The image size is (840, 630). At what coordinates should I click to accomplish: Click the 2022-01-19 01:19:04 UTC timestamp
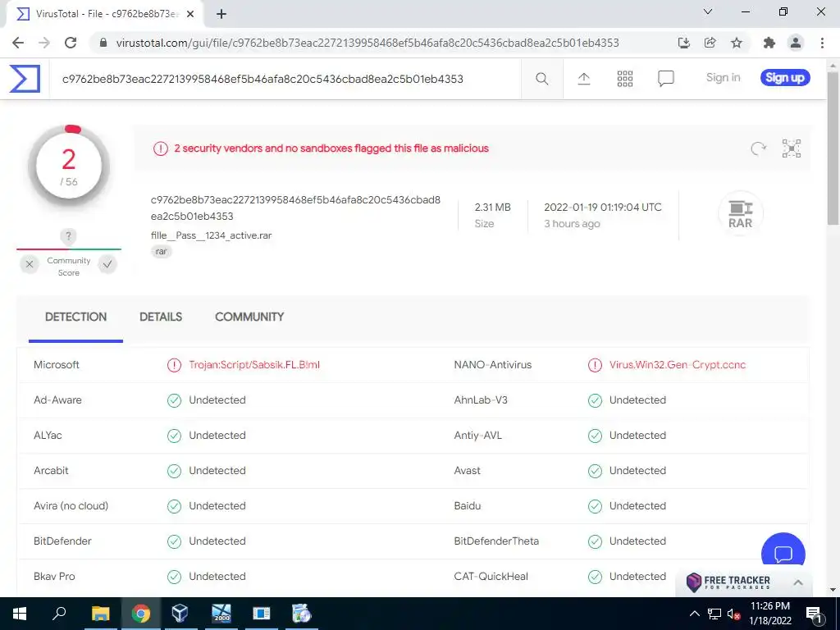point(603,208)
